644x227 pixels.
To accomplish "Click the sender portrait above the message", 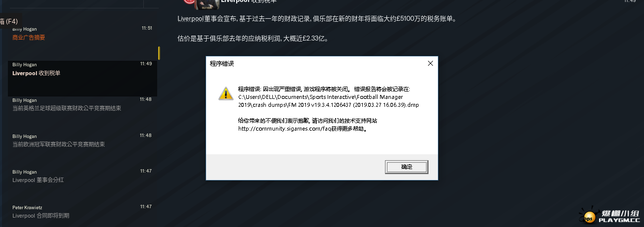I will pyautogui.click(x=207, y=4).
